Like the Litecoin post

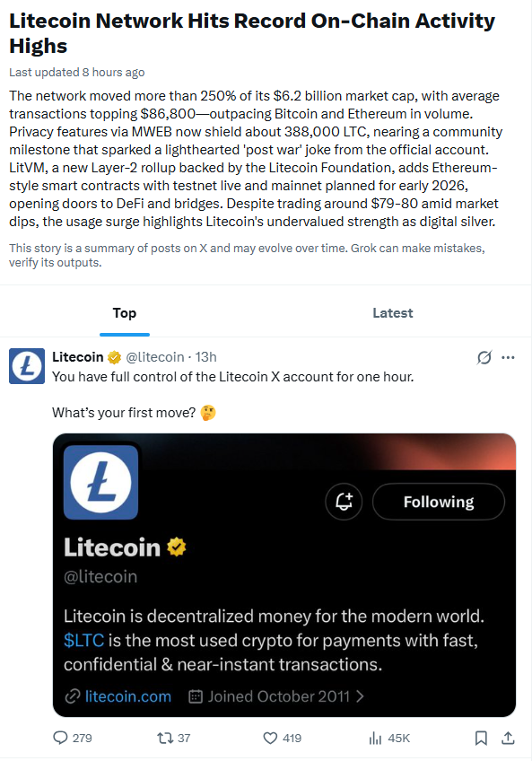[271, 738]
